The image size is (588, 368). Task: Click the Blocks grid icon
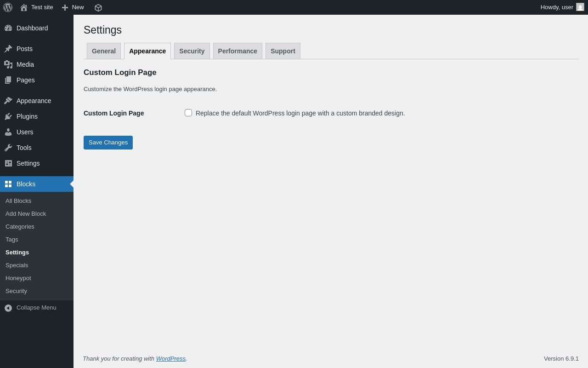(8, 184)
